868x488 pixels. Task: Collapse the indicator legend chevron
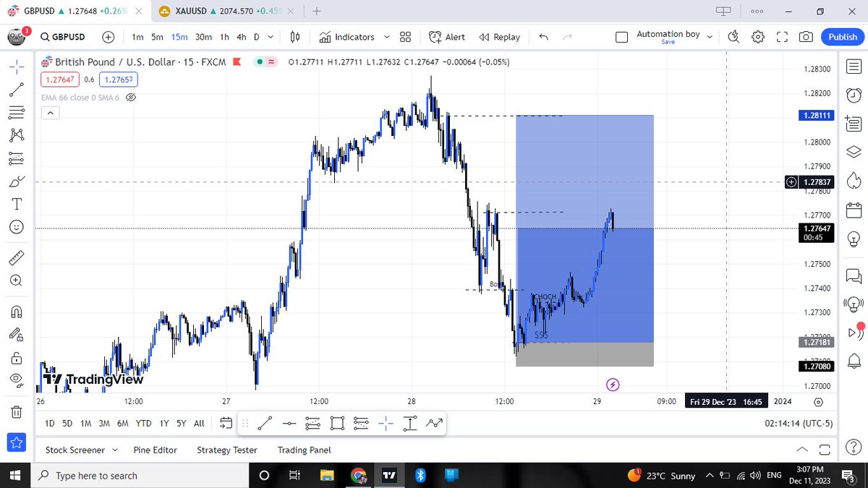(x=50, y=113)
